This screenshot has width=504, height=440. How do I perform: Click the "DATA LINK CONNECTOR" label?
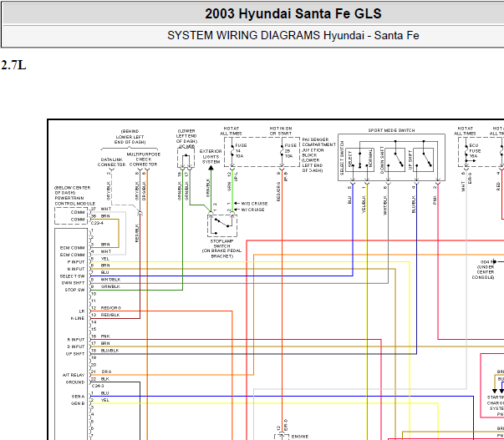tap(111, 162)
